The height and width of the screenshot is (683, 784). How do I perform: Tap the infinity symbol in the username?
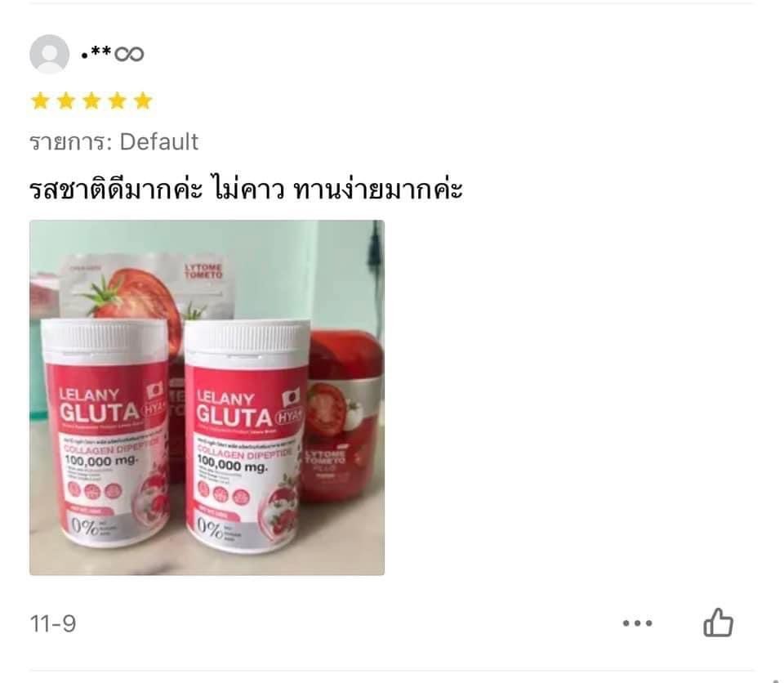(129, 54)
